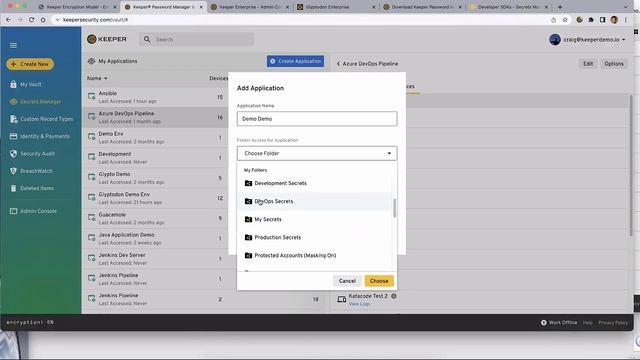Open the Help link in footer
Image resolution: width=640 pixels, height=360 pixels.
587,322
